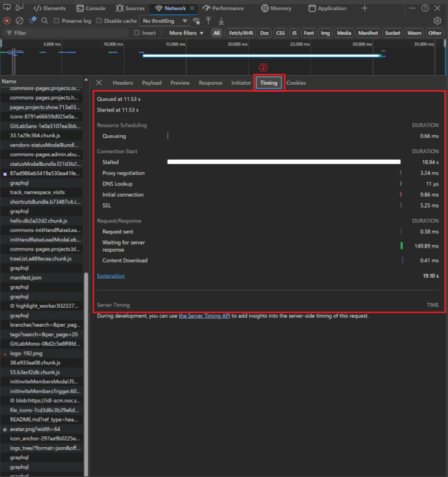Filter by Other requests
This screenshot has width=448, height=477.
coord(435,33)
